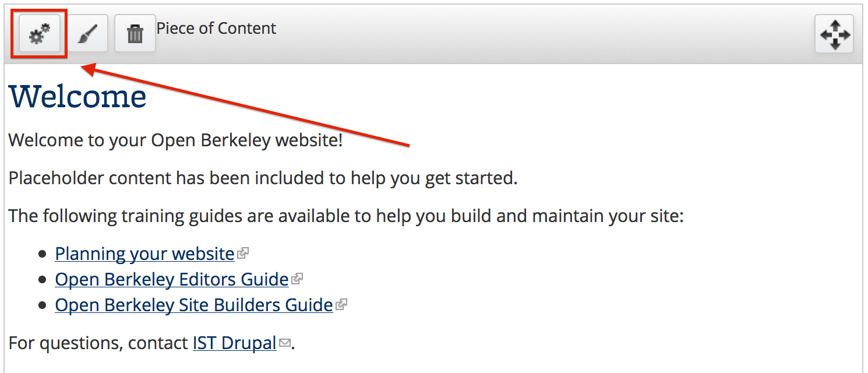Click the 'Welcome to your Open Berkeley website!' sentence
868x373 pixels.
click(x=176, y=141)
